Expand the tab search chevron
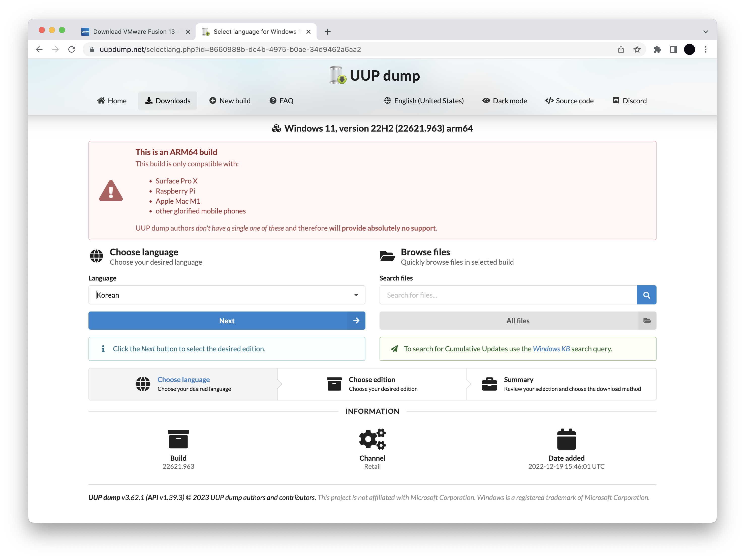 click(x=705, y=32)
